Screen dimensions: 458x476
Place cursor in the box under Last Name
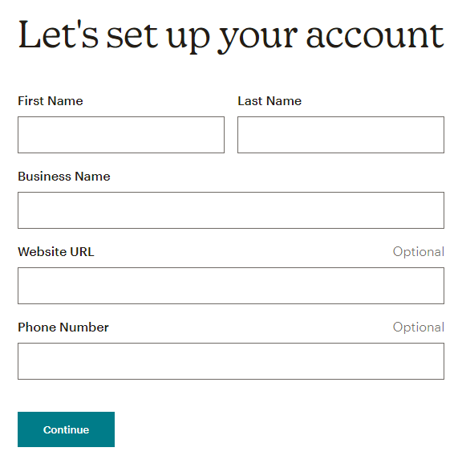(x=341, y=135)
